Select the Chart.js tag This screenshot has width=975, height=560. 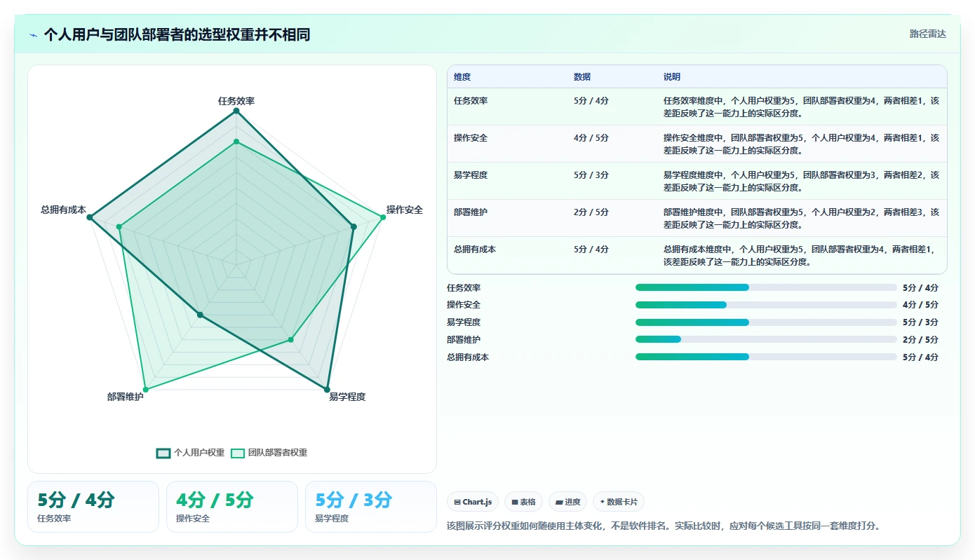coord(473,502)
